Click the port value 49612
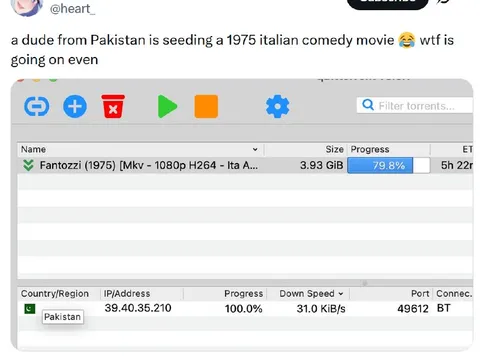The image size is (480, 361). (x=413, y=309)
